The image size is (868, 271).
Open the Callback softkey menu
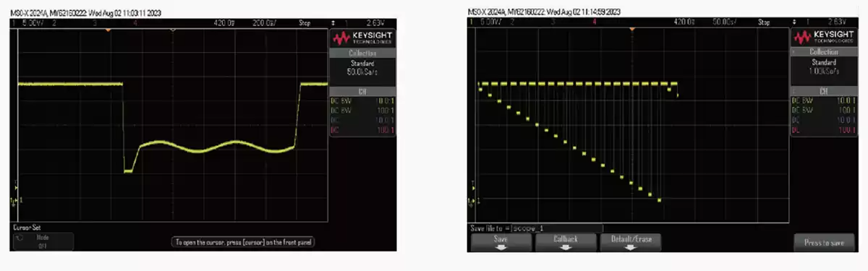pyautogui.click(x=566, y=242)
